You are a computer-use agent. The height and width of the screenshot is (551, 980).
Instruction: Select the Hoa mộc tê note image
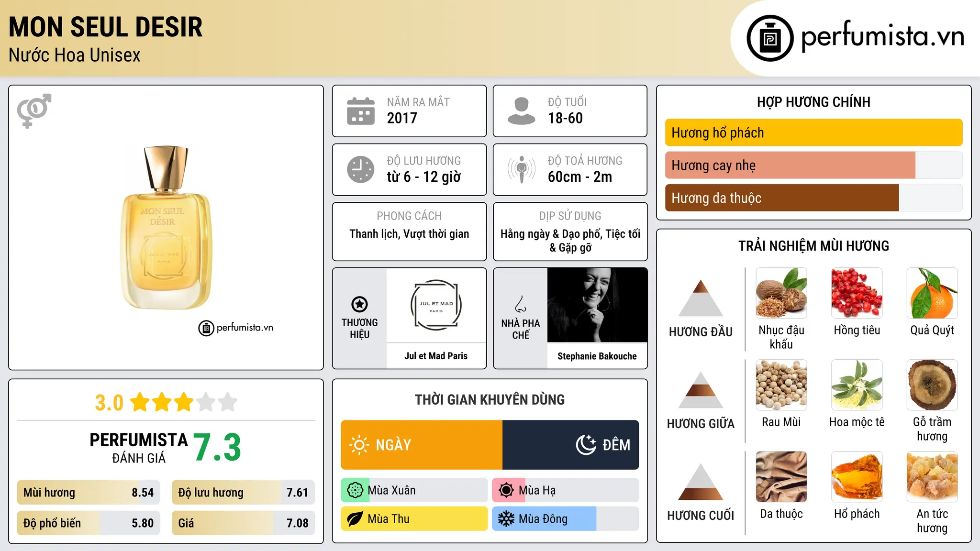[x=857, y=385]
